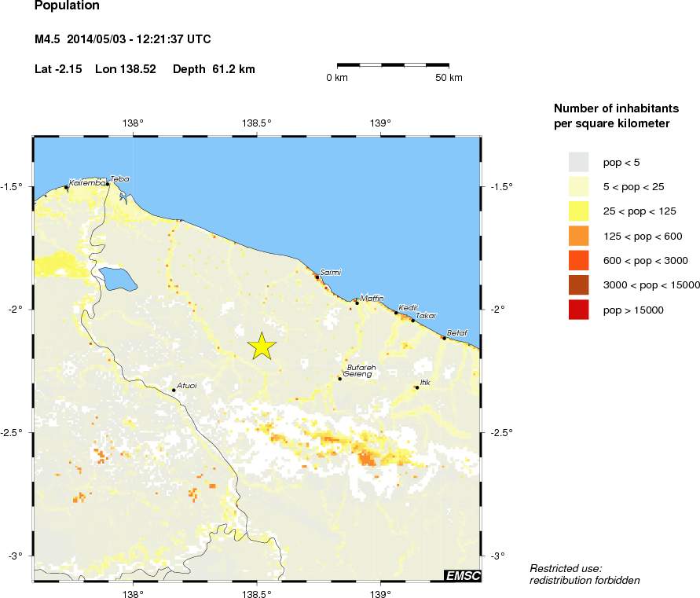Click the 3000 < pop < 15000 brown swatch
This screenshot has height=598, width=700.
578,284
